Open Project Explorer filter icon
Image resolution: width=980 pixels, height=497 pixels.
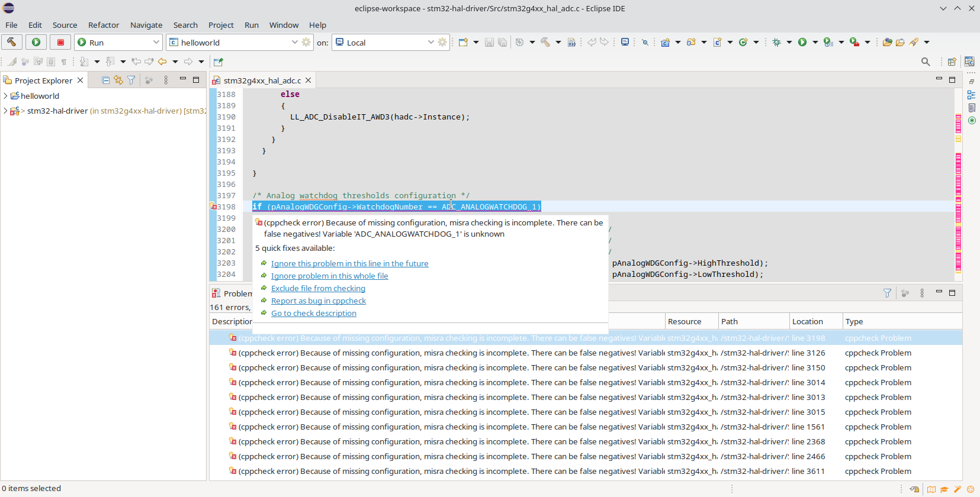(131, 80)
